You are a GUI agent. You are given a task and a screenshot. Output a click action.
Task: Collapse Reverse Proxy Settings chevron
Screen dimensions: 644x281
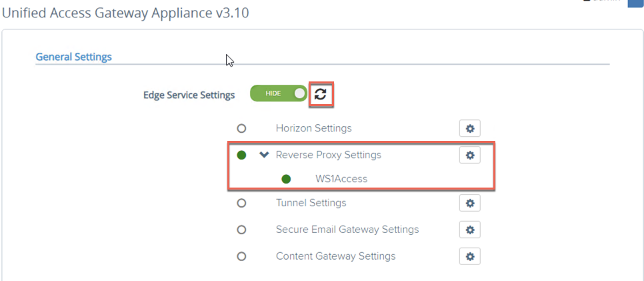coord(264,155)
